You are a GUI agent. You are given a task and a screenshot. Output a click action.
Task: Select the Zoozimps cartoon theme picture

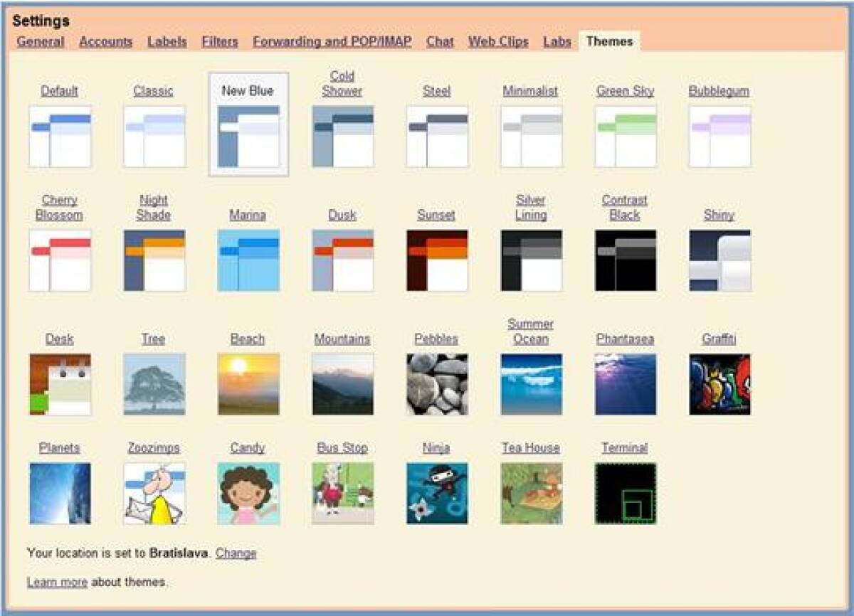[154, 494]
